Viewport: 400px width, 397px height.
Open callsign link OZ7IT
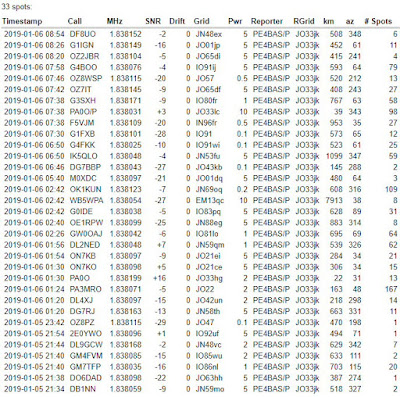80,89
